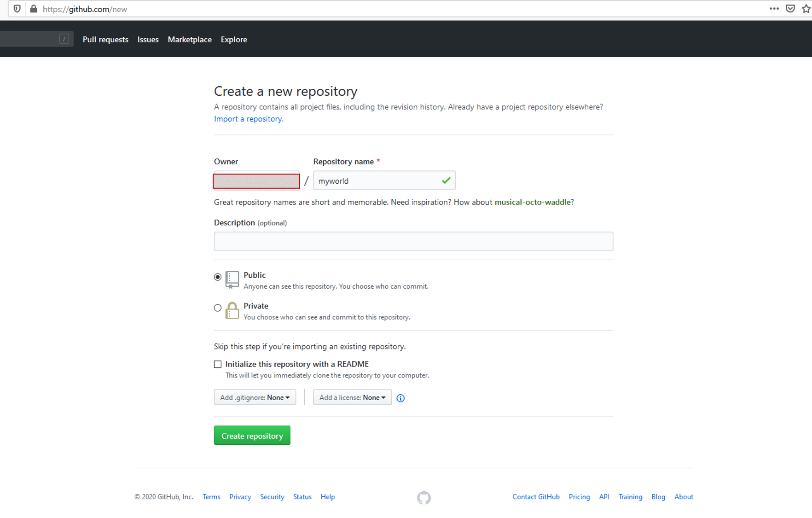Viewport: 812px width, 518px height.
Task: Click the Repository name field containing myworld
Action: pyautogui.click(x=384, y=180)
